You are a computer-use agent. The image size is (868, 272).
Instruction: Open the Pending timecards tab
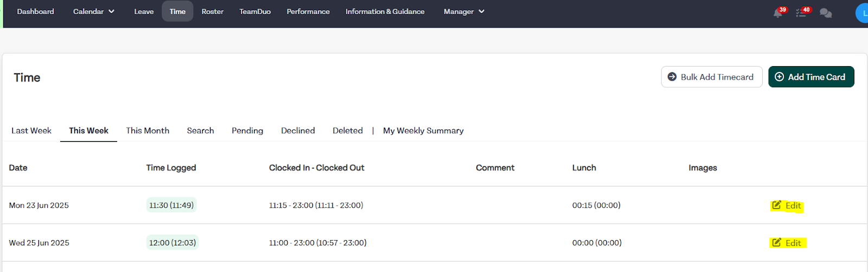point(247,131)
